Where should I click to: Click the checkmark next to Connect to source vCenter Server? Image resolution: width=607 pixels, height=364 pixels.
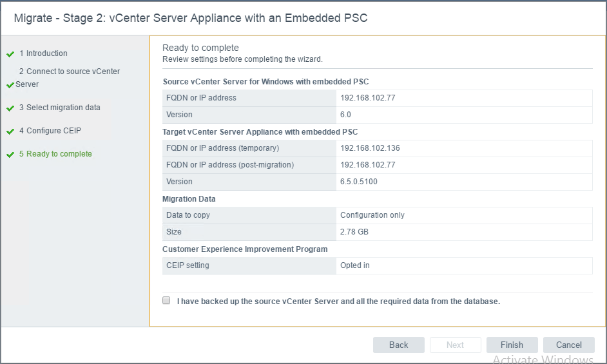point(10,85)
